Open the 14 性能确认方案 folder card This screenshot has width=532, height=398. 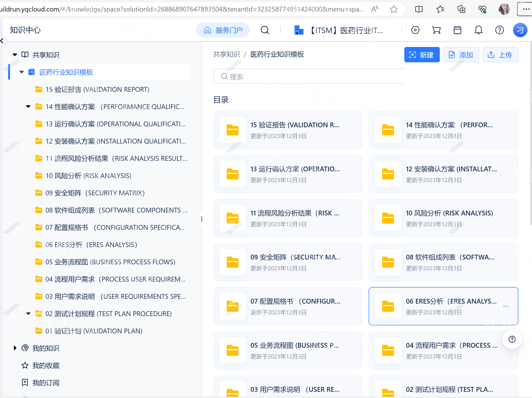[x=443, y=130]
